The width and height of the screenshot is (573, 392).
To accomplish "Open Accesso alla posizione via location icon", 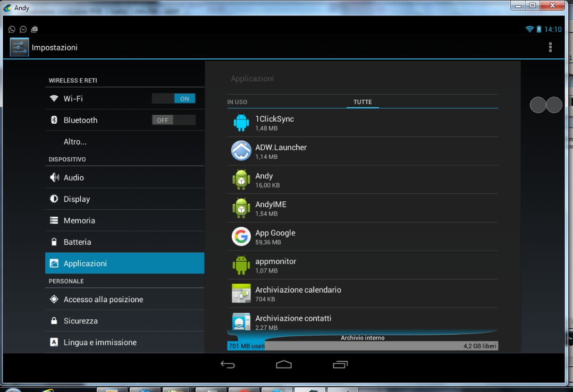I will (54, 299).
